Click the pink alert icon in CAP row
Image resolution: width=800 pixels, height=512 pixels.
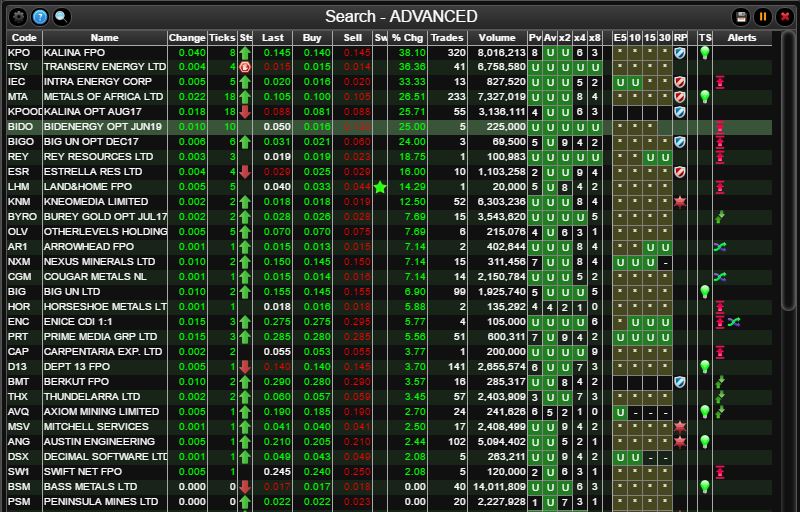[720, 352]
